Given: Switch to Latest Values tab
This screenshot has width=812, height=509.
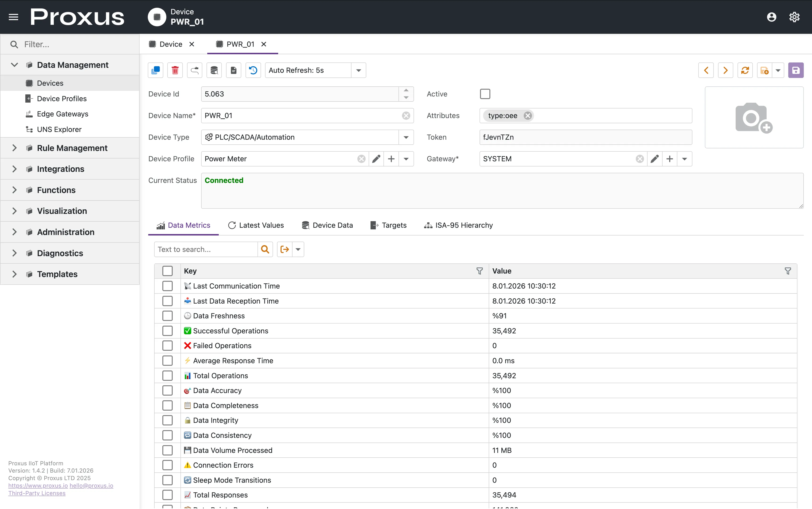Looking at the screenshot, I should point(256,225).
